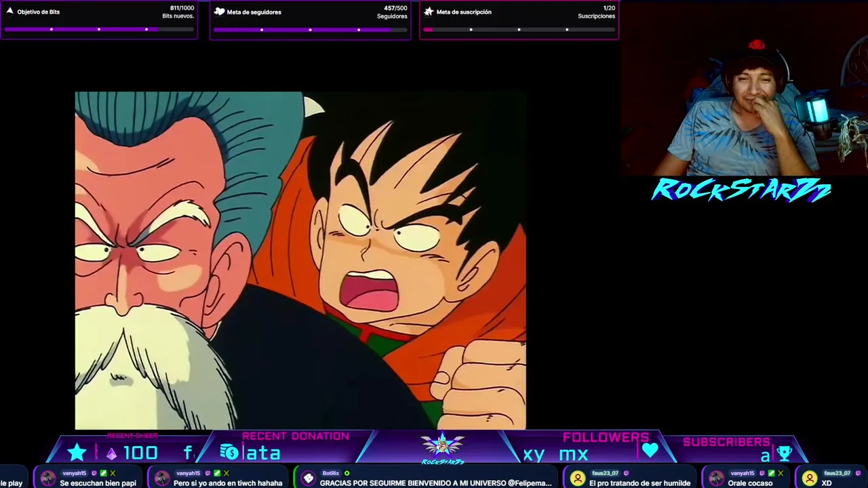Click the anime video playing in the center
Viewport: 868px width, 488px height.
pyautogui.click(x=300, y=260)
